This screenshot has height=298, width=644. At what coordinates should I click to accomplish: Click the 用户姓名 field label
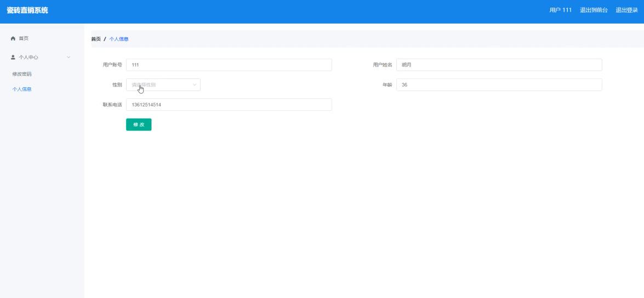[x=383, y=65]
